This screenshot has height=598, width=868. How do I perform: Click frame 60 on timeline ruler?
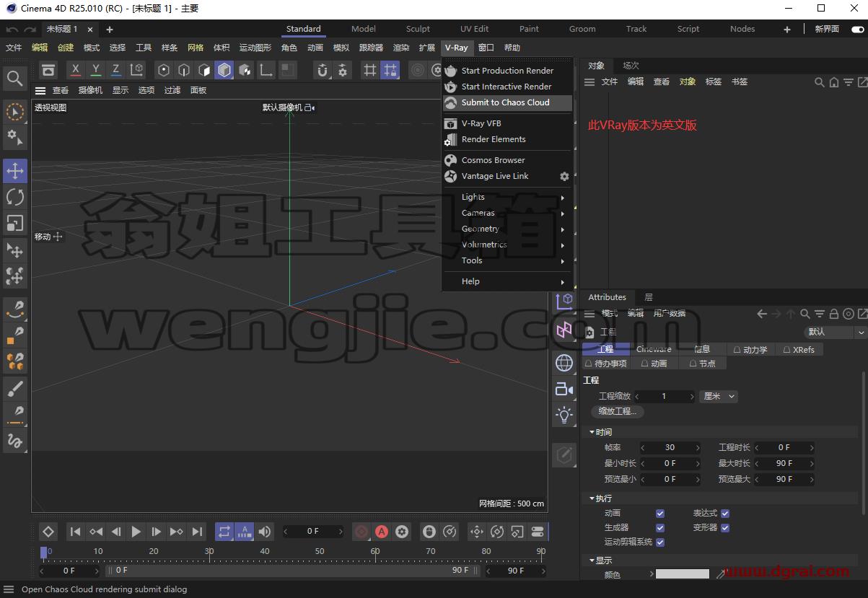point(375,553)
